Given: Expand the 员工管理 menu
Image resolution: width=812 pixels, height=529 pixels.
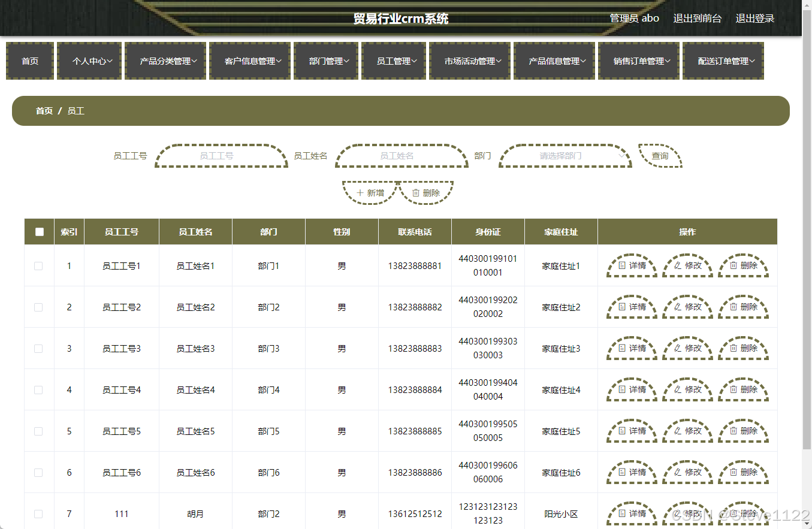Looking at the screenshot, I should (x=394, y=61).
